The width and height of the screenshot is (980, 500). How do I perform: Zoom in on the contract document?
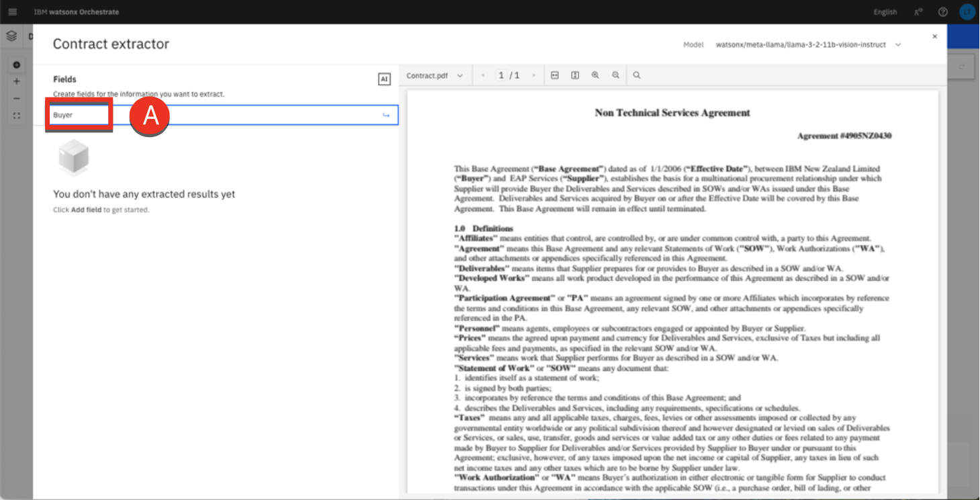coord(595,75)
